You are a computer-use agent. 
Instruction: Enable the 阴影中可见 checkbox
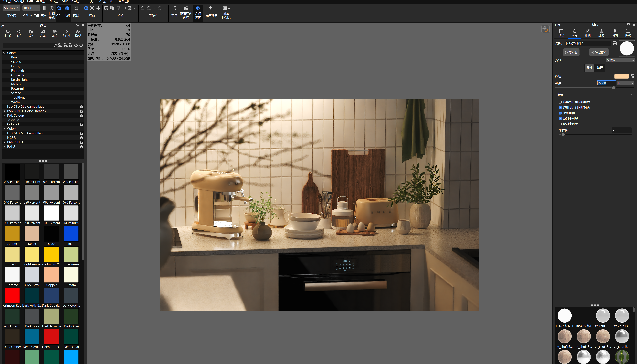[560, 124]
